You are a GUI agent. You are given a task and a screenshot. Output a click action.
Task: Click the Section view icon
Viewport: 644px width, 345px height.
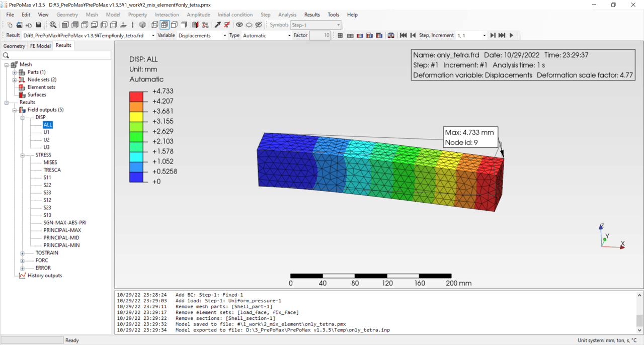[x=195, y=25]
